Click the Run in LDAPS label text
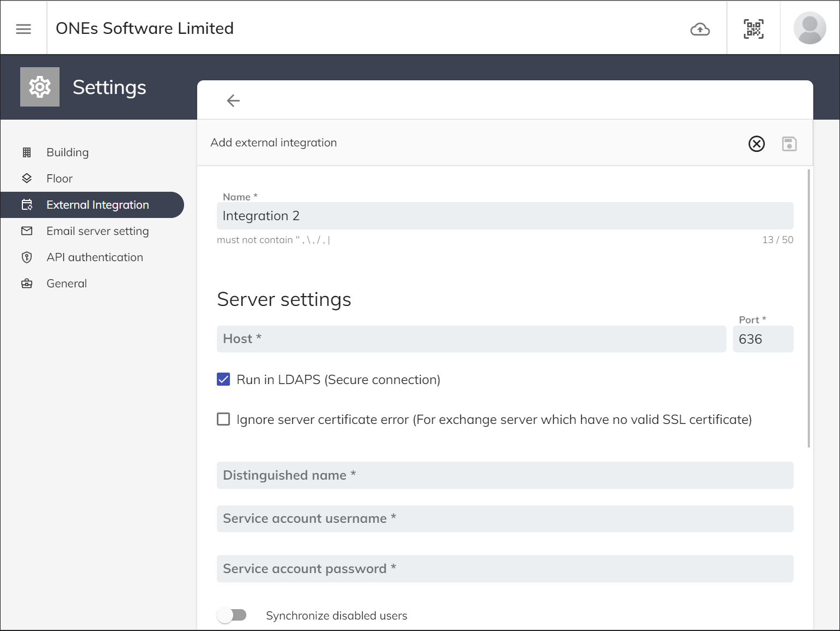This screenshot has height=631, width=840. [339, 380]
